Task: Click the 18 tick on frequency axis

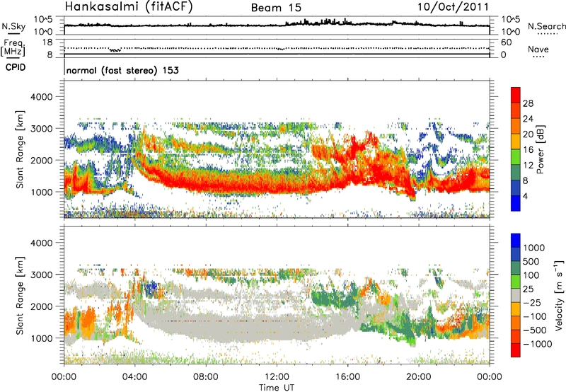Action: (x=47, y=42)
